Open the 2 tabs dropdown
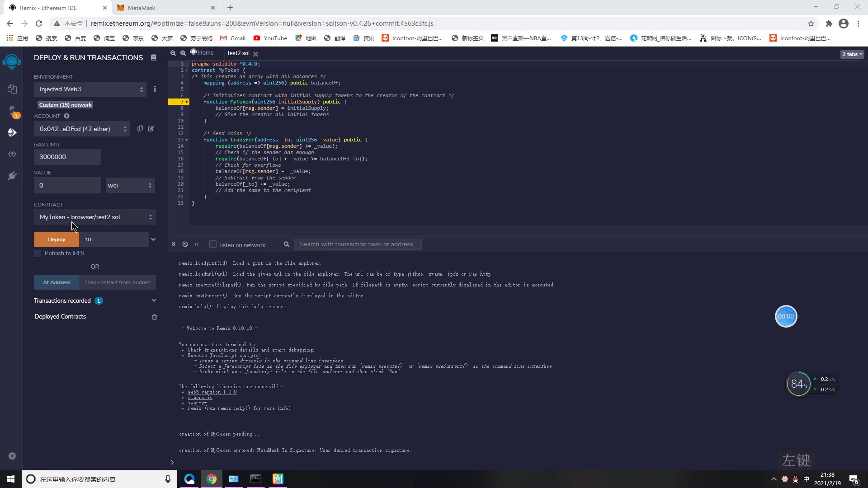The width and height of the screenshot is (868, 488). point(852,54)
